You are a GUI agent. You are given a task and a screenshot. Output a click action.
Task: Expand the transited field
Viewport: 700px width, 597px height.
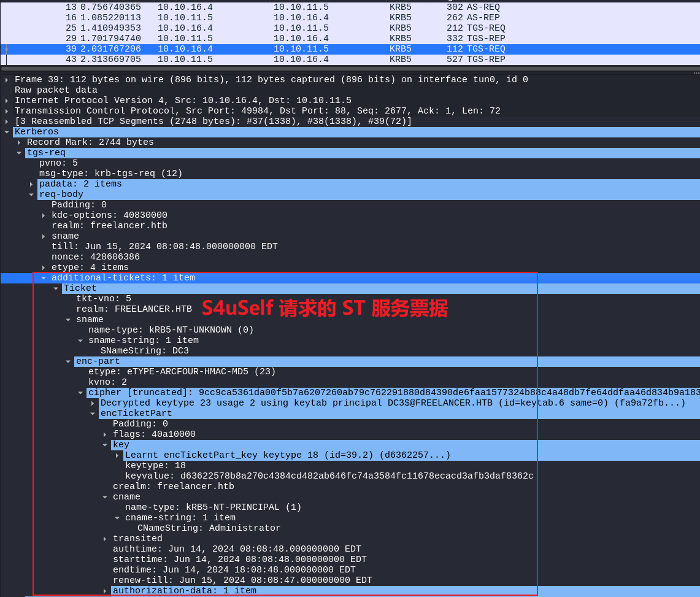[x=105, y=539]
